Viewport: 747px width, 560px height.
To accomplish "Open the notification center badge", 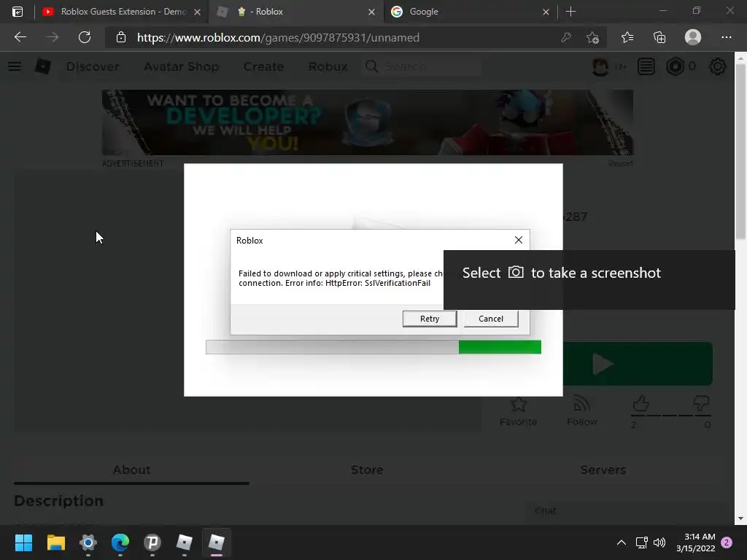I will click(727, 542).
